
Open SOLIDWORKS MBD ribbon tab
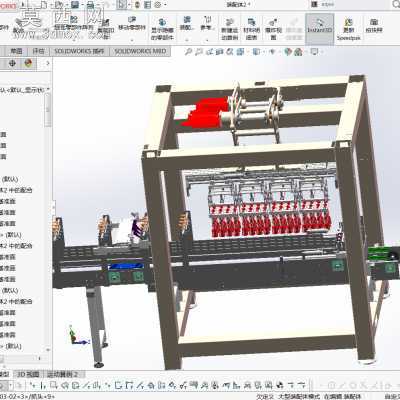(x=140, y=51)
